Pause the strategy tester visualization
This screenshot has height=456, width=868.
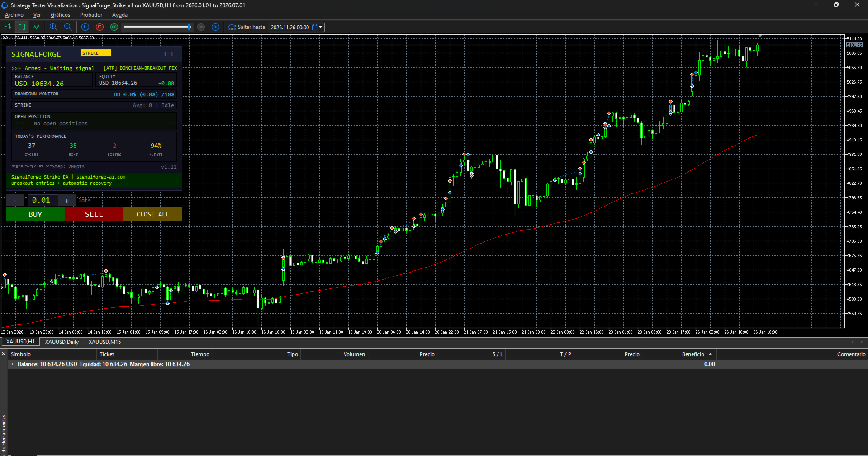[85, 27]
